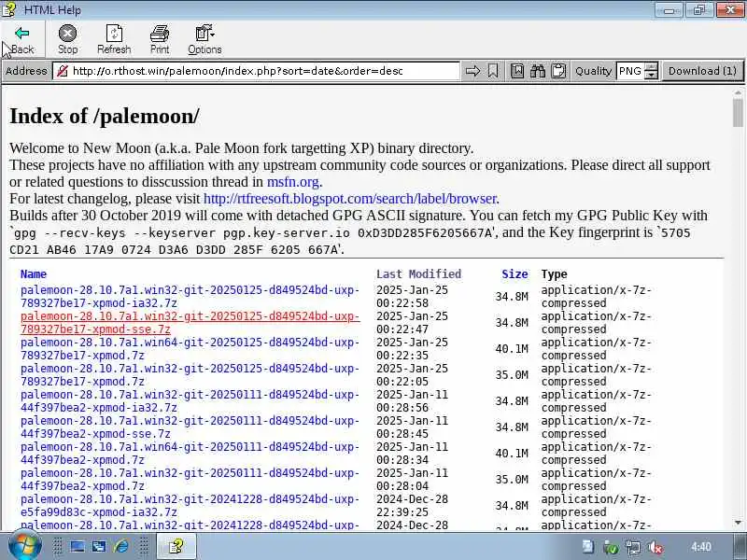Click the green checkmark tray icon
Viewport: 747px width, 560px height.
pyautogui.click(x=611, y=547)
